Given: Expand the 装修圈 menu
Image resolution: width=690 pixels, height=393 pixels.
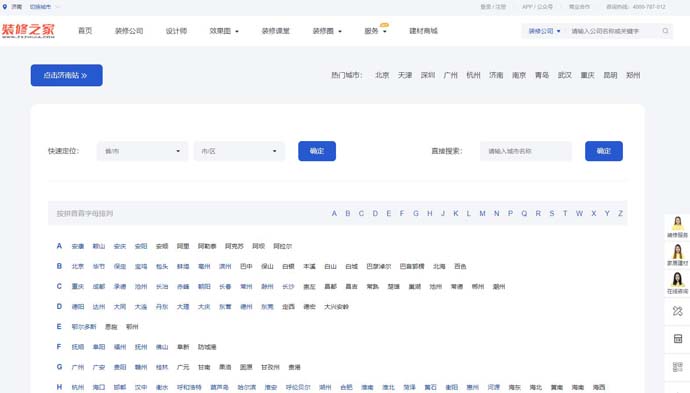Looking at the screenshot, I should pyautogui.click(x=327, y=31).
